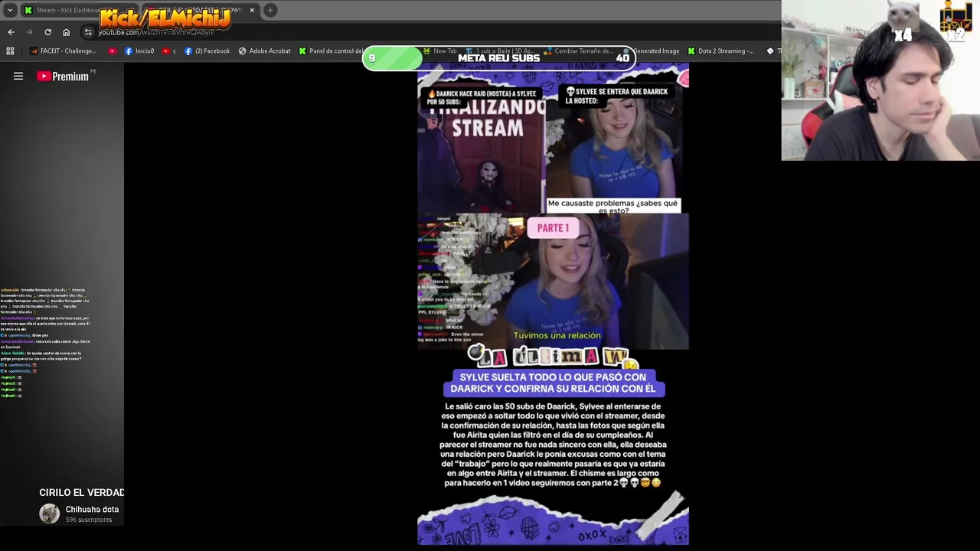This screenshot has width=980, height=551.
Task: Open the (2) Facebook bookmark
Action: (207, 51)
